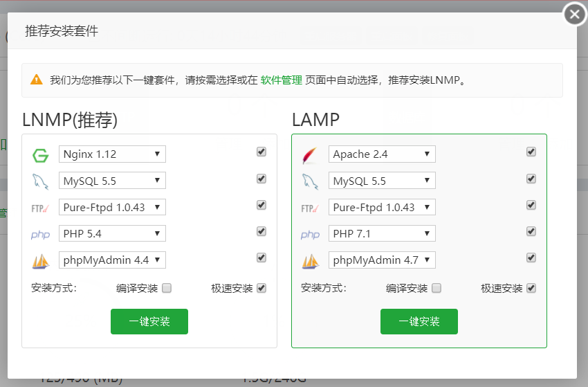Click the Nginx logo icon in LNMP
588x387 pixels.
pyautogui.click(x=40, y=155)
